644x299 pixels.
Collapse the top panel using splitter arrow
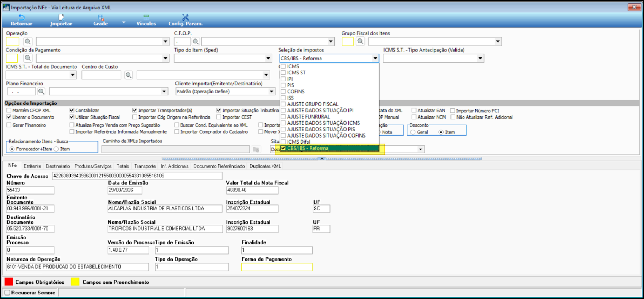[x=322, y=158]
